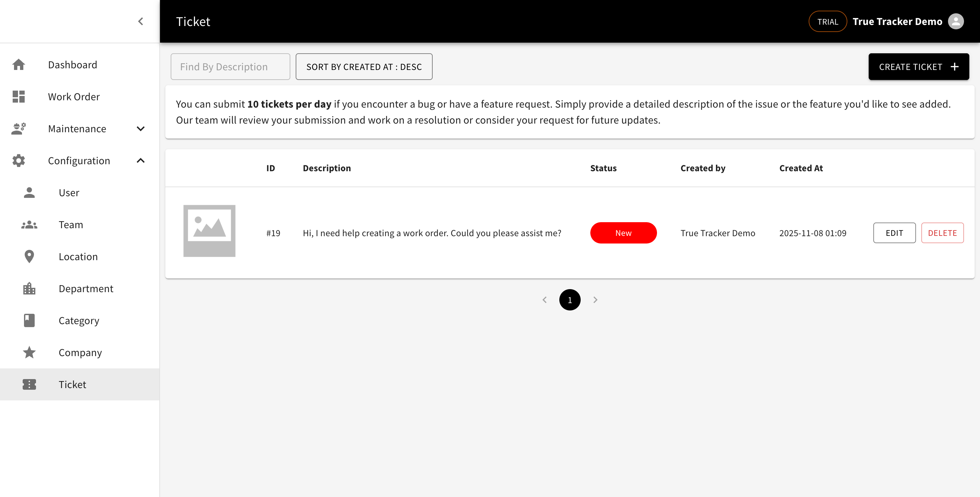Click the Maintenance people-gear icon
The width and height of the screenshot is (980, 497).
tap(19, 129)
